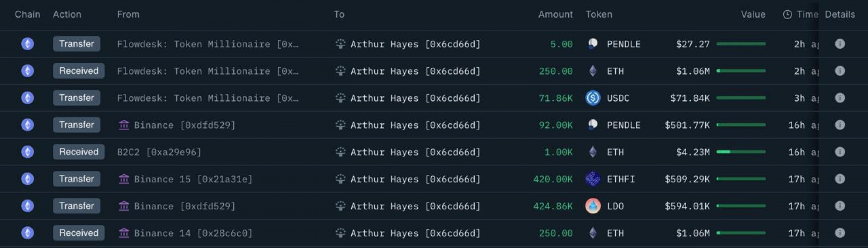This screenshot has width=868, height=248.
Task: Click Ethereum chain icon in first row
Action: pos(28,44)
